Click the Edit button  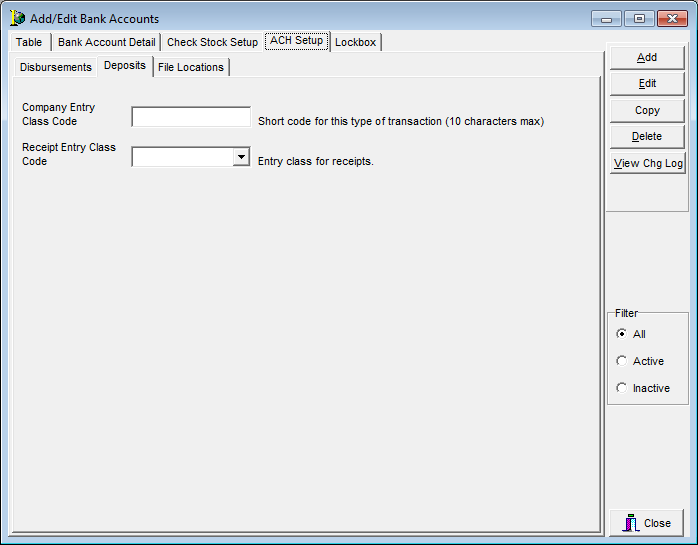coord(647,84)
